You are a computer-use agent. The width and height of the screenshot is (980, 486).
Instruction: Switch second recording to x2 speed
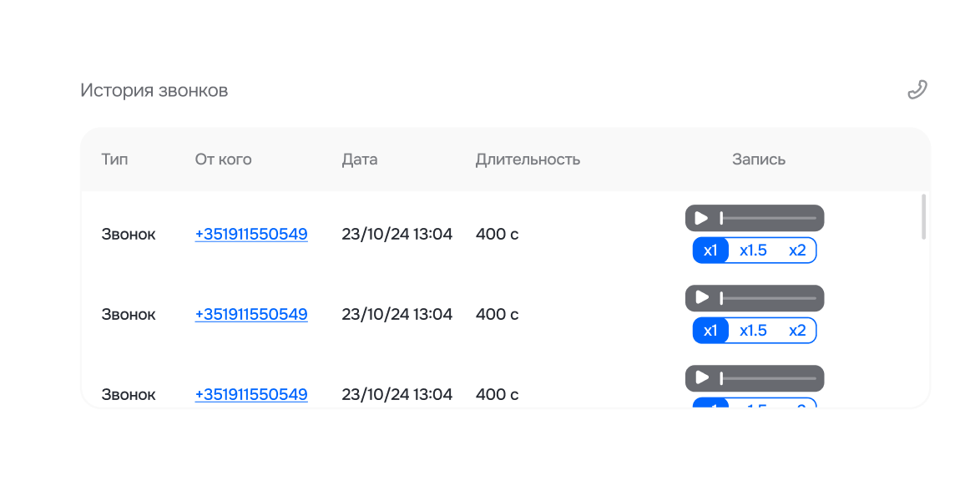(797, 331)
